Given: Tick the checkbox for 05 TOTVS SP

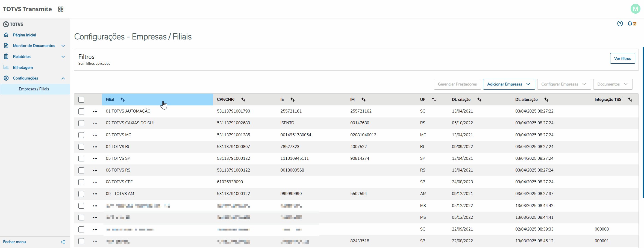Looking at the screenshot, I should pos(81,158).
